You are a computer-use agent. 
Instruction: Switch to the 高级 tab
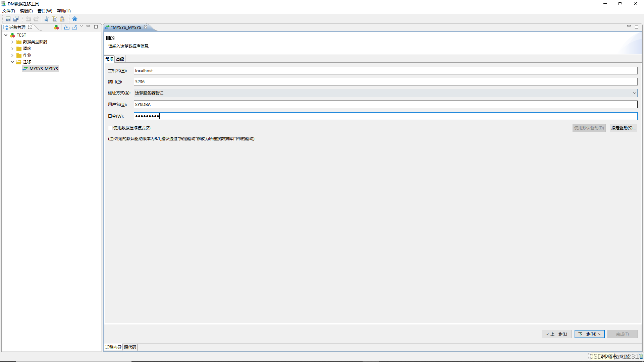pos(120,59)
